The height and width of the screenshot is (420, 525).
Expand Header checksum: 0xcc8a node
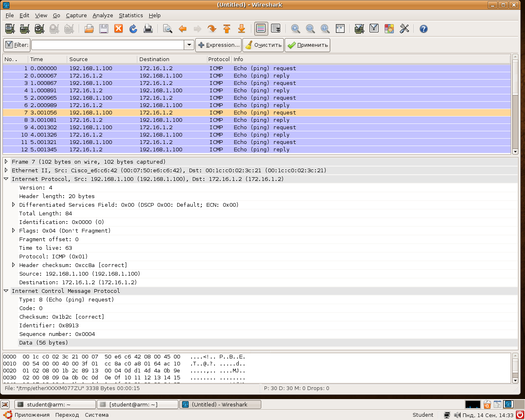pyautogui.click(x=14, y=265)
